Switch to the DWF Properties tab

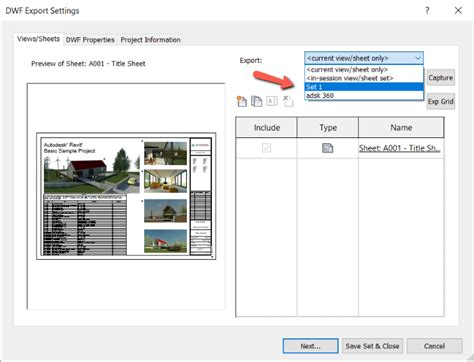pyautogui.click(x=90, y=40)
